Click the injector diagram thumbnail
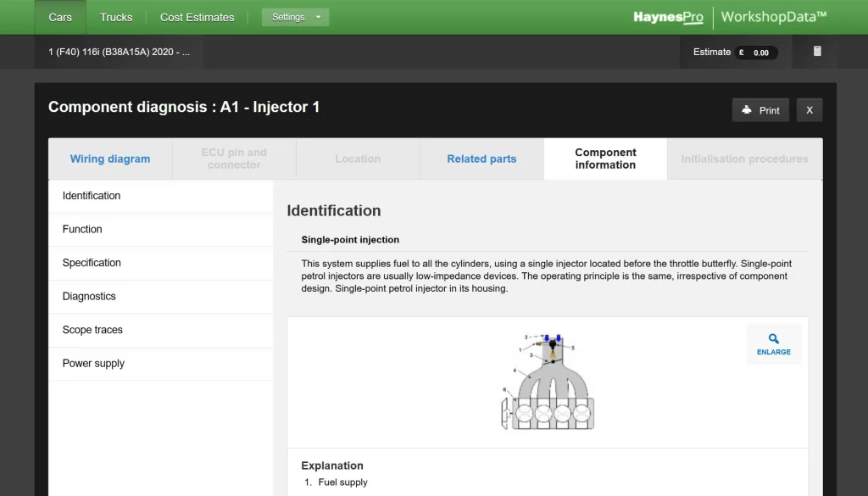868x496 pixels. (547, 382)
